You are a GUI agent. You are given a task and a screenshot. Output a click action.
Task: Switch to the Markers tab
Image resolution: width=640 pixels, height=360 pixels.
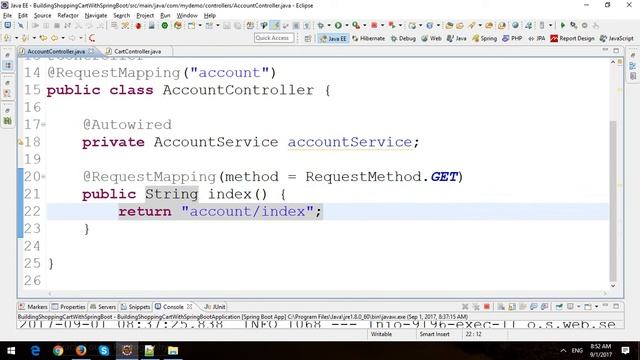33,307
